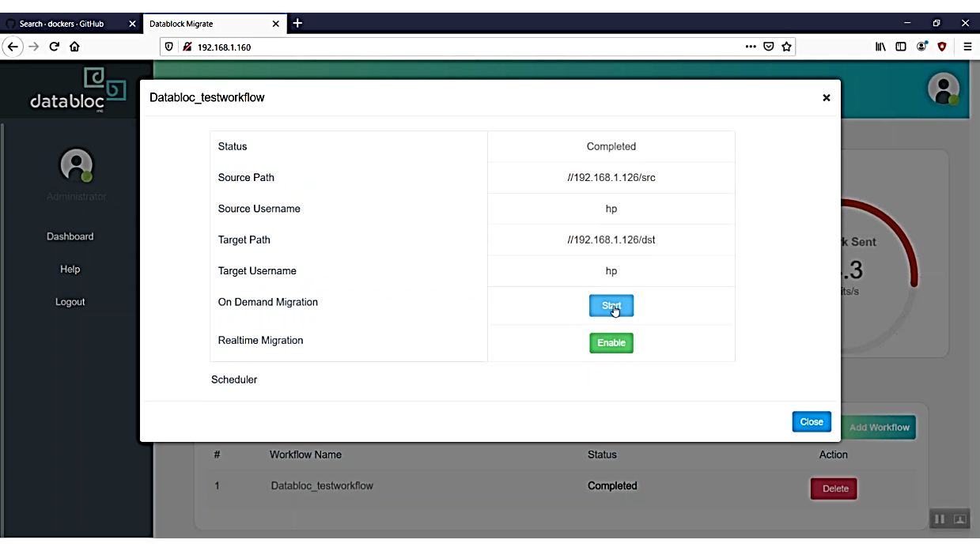Screen dimensions: 980x551
Task: Switch to Search dockers GitHub tab
Action: coord(62,24)
